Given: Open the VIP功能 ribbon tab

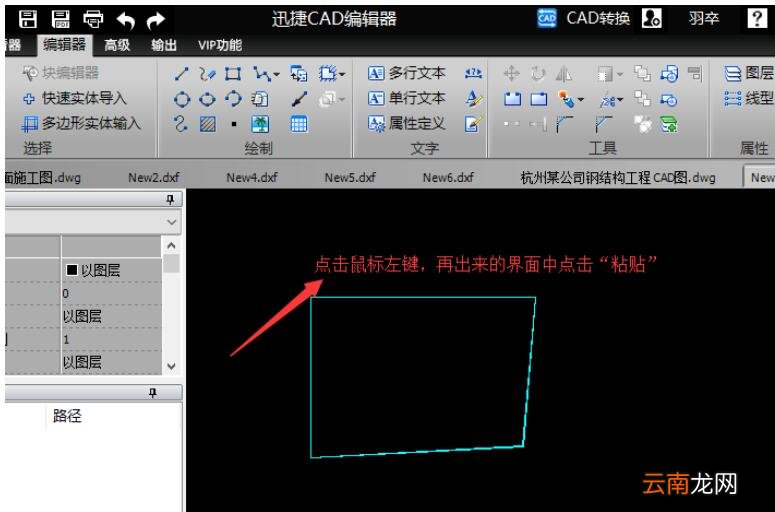Looking at the screenshot, I should (x=220, y=45).
